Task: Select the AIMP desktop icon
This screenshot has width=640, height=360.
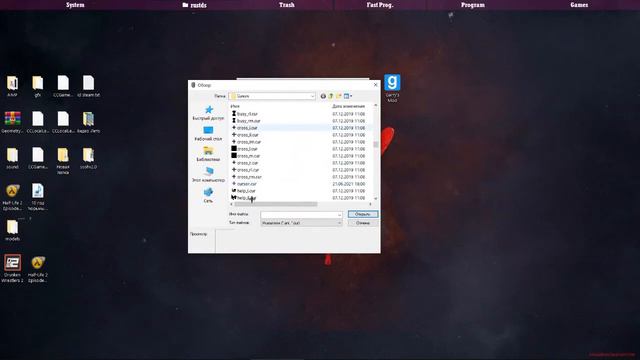Action: [12, 86]
